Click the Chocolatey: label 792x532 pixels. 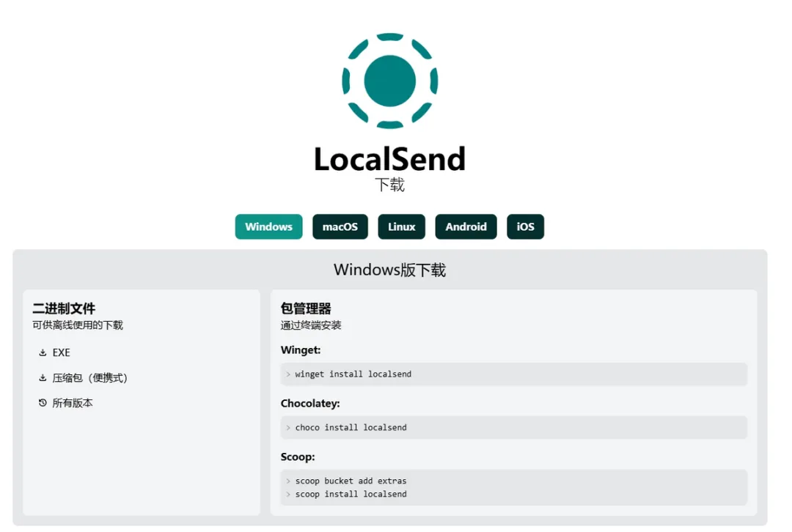click(310, 403)
